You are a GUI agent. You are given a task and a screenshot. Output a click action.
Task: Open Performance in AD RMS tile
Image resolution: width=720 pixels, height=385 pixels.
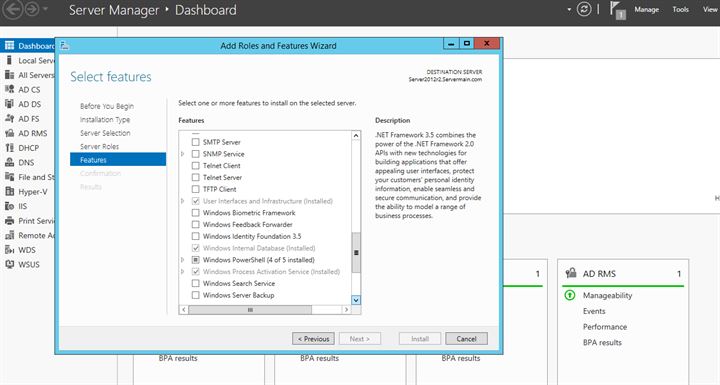click(x=605, y=327)
